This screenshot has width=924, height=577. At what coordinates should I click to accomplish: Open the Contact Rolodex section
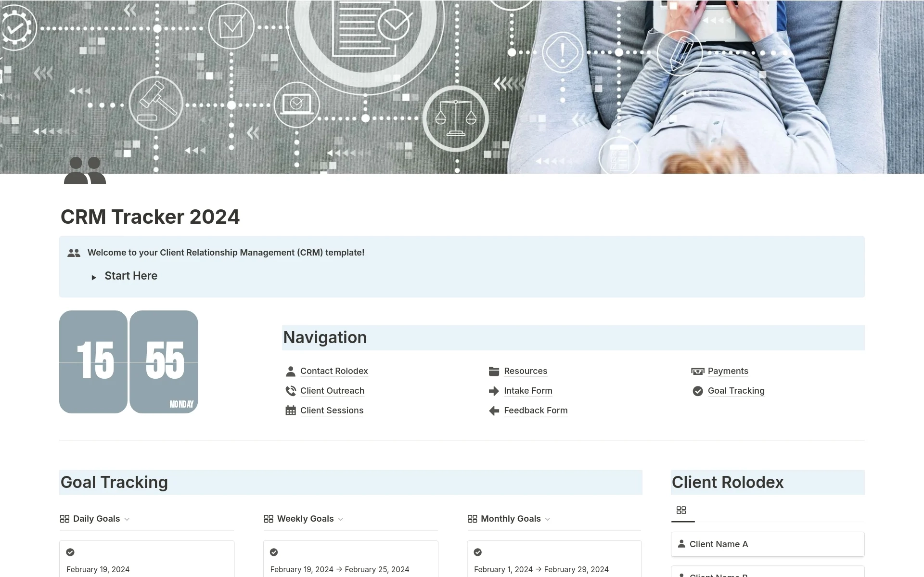click(334, 370)
